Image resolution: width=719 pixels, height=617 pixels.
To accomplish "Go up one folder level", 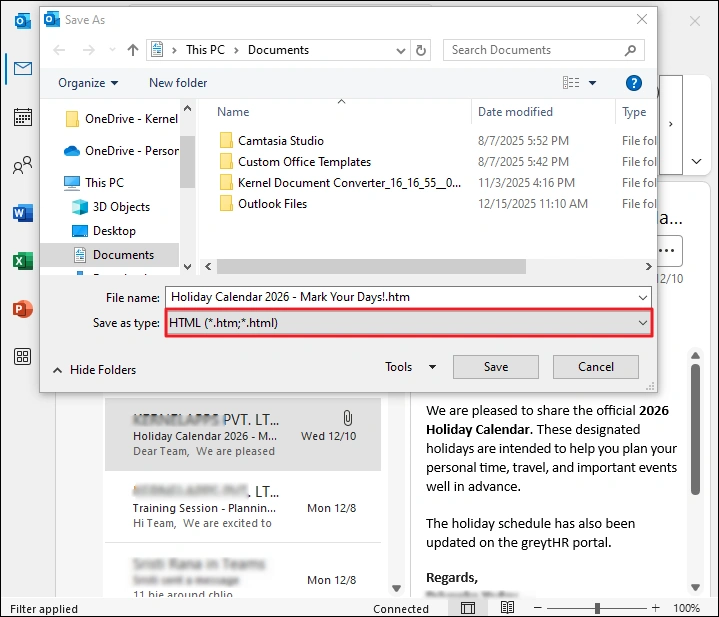I will (x=133, y=50).
